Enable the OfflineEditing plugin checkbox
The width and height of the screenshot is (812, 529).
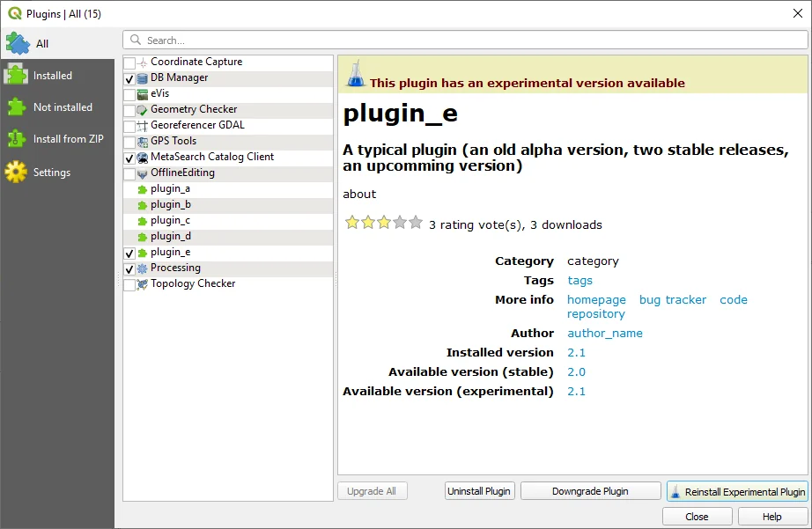click(x=129, y=174)
